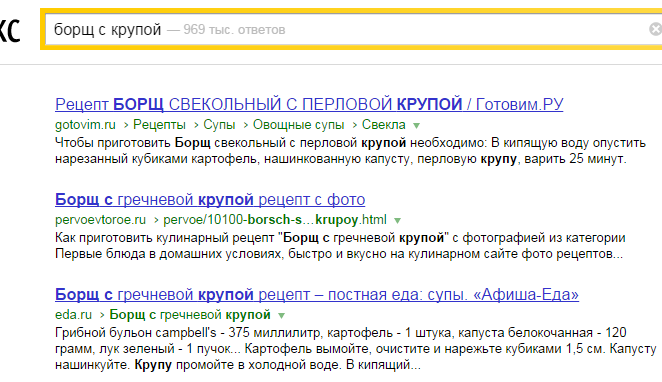Click the eda.ru snippet mentioning Грибной бульон campbell's
Viewport: 662px width, 382px height.
point(355,349)
